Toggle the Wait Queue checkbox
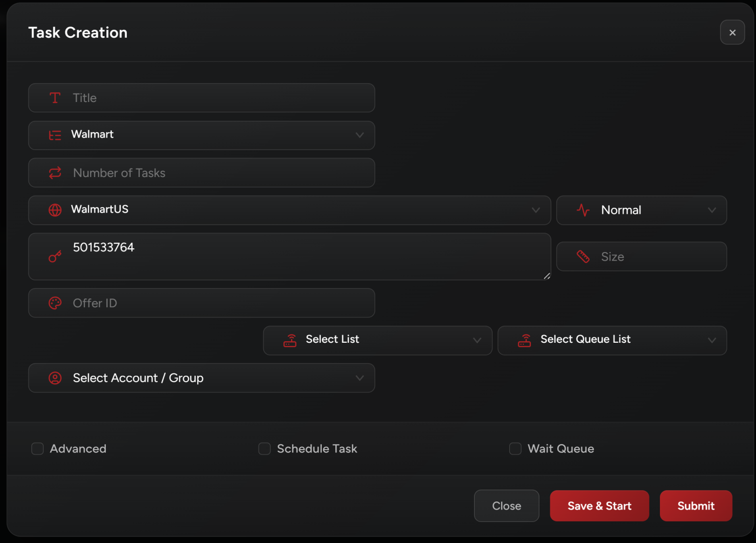 515,449
